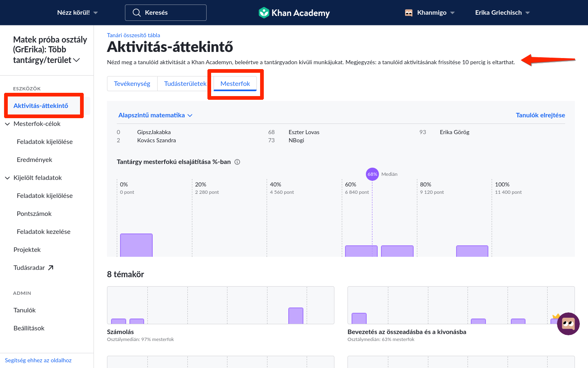Click the Számolás mini chart thumbnail
Image resolution: width=588 pixels, height=368 pixels.
coord(220,305)
